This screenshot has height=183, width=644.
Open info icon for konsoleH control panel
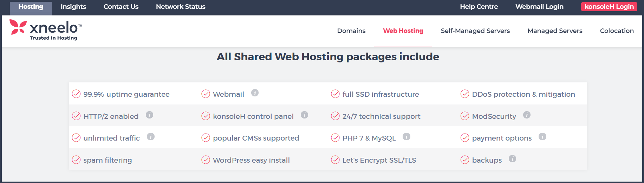coord(304,115)
